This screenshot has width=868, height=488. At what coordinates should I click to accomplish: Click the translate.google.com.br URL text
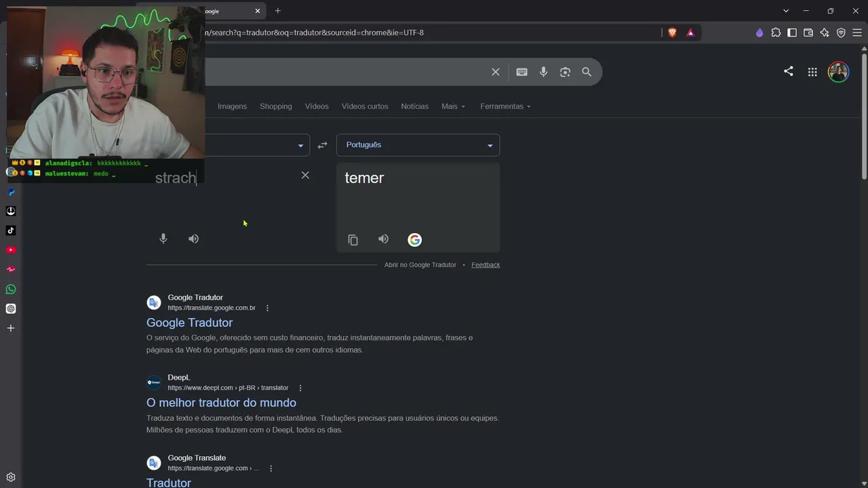[212, 308]
